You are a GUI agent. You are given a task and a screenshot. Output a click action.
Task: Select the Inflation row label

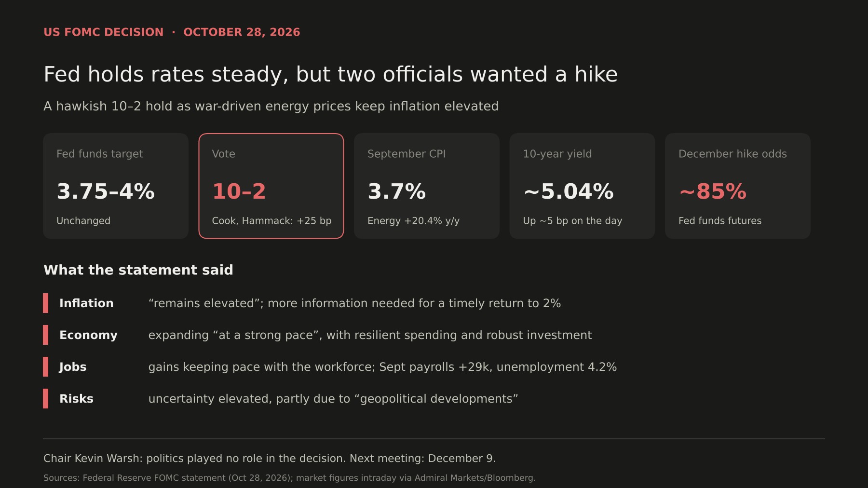(86, 303)
